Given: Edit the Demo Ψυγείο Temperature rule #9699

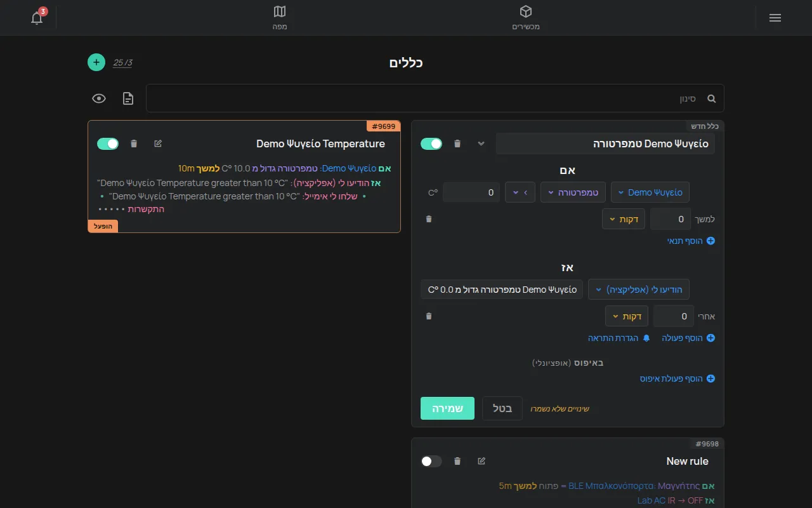Looking at the screenshot, I should 158,144.
